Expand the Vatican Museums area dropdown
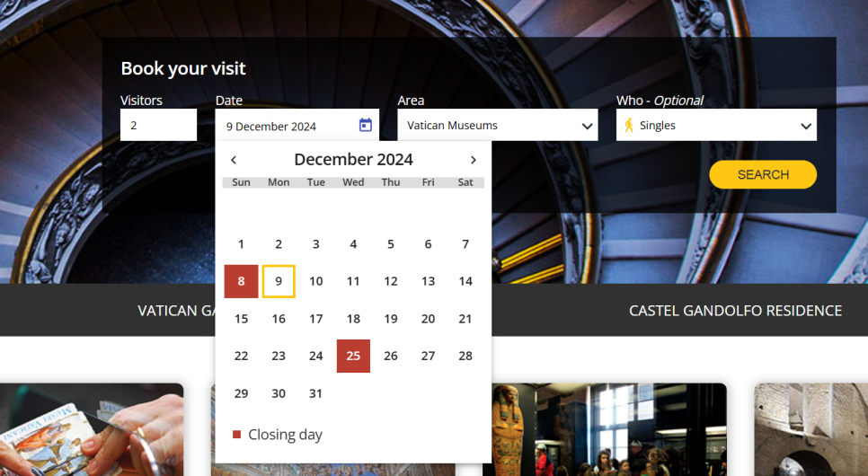The height and width of the screenshot is (476, 868). pyautogui.click(x=498, y=125)
